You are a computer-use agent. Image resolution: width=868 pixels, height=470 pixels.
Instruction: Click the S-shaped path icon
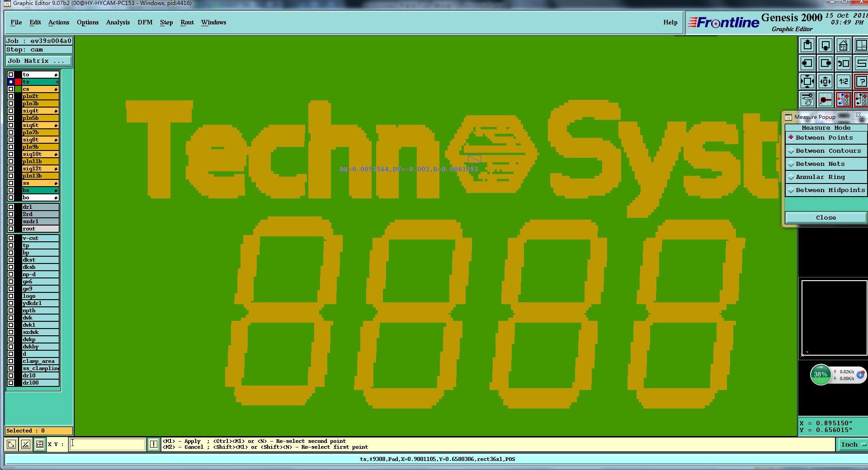coord(861,64)
